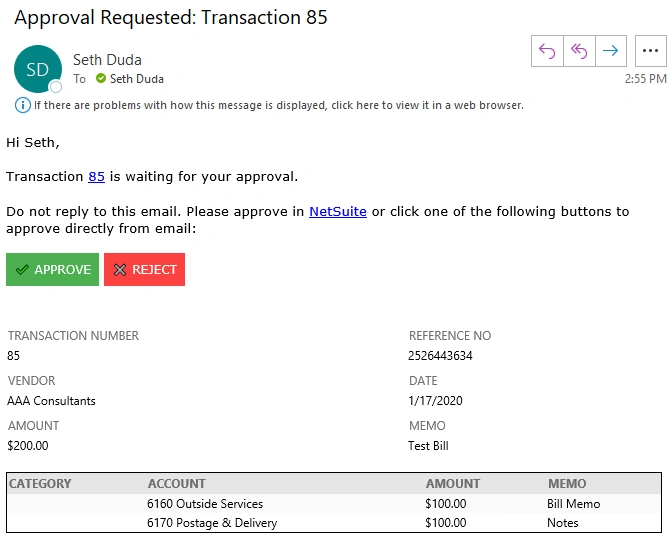Open the transaction 85 link
The height and width of the screenshot is (543, 672).
(96, 177)
